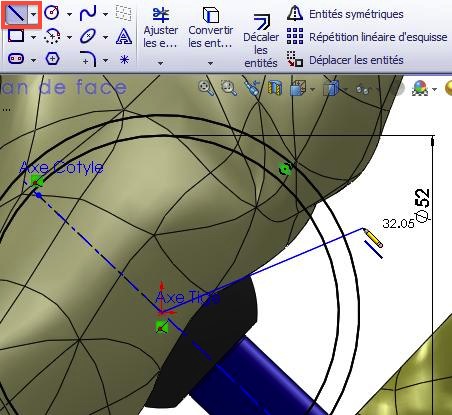Choose Répétition linéaire d'esquisse command
The image size is (452, 415).
367,37
